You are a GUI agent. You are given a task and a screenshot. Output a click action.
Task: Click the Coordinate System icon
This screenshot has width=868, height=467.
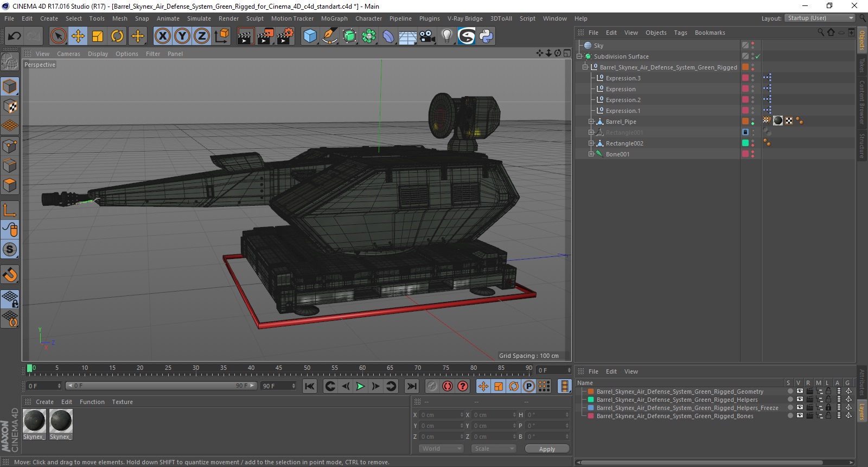click(222, 36)
